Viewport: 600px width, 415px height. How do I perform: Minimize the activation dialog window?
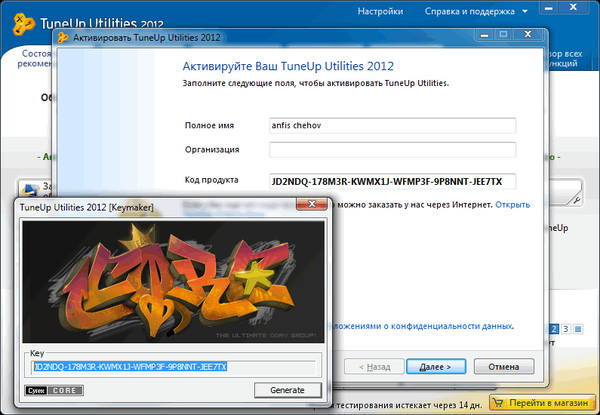pyautogui.click(x=484, y=34)
